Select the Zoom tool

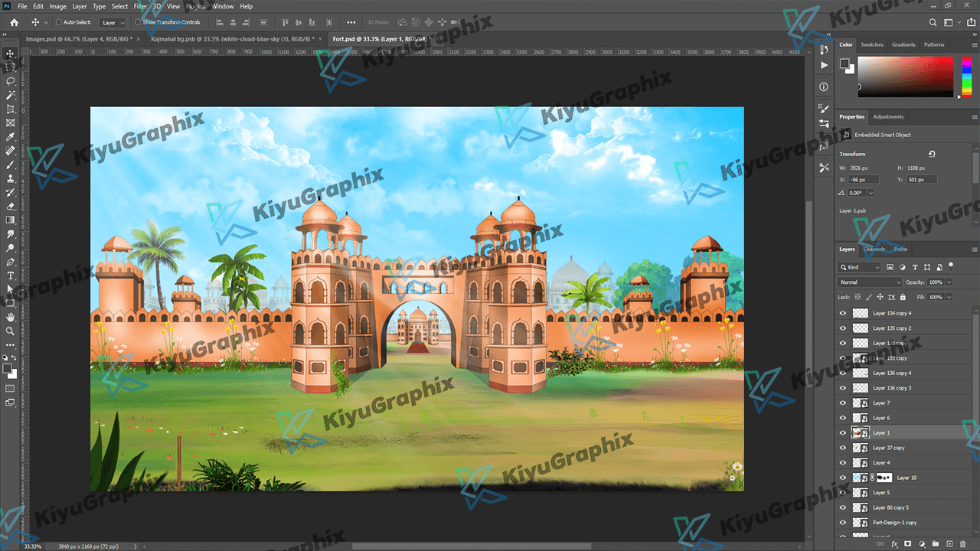tap(11, 331)
